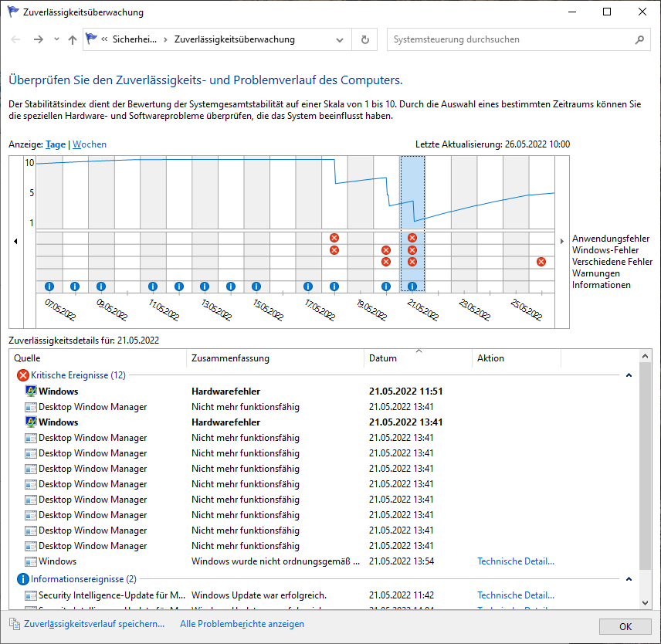The width and height of the screenshot is (661, 644).
Task: Open Technische Details for Windows 13:54 event
Action: point(516,561)
